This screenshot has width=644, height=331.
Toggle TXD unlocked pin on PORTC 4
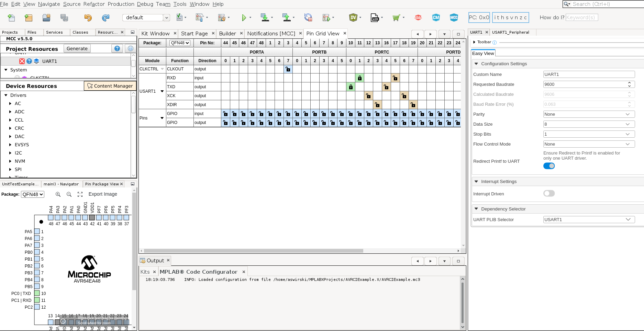(386, 87)
